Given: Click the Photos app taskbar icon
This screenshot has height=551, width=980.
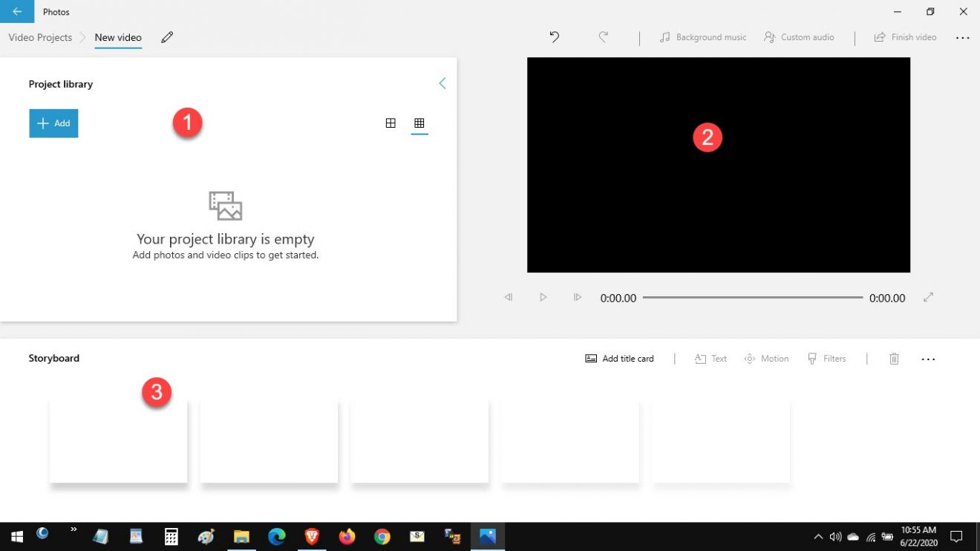Looking at the screenshot, I should tap(488, 536).
